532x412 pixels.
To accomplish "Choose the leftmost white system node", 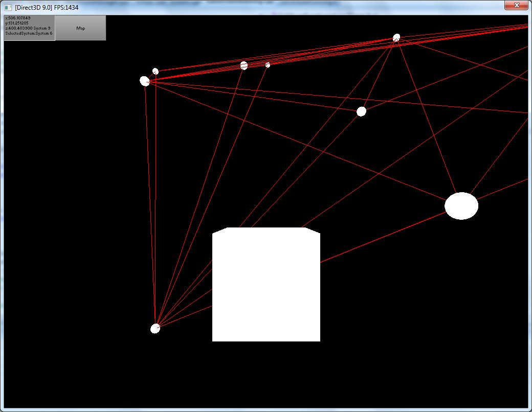I will [x=145, y=81].
